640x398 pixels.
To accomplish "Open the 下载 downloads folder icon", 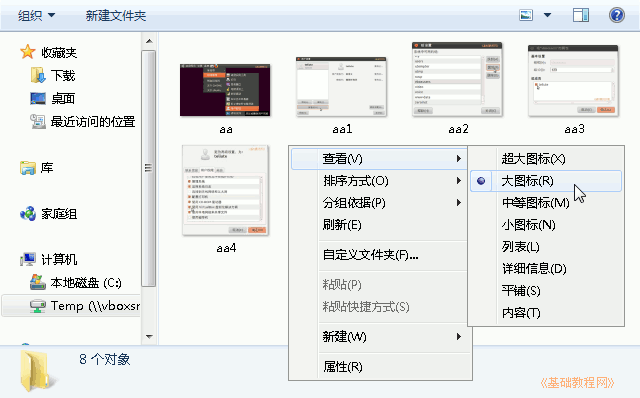I will pos(38,76).
